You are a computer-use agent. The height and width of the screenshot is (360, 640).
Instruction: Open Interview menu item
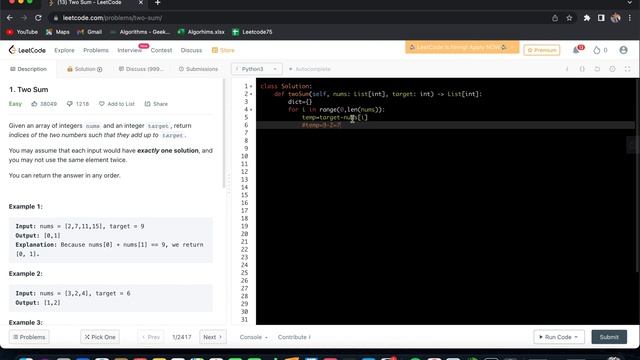(129, 50)
